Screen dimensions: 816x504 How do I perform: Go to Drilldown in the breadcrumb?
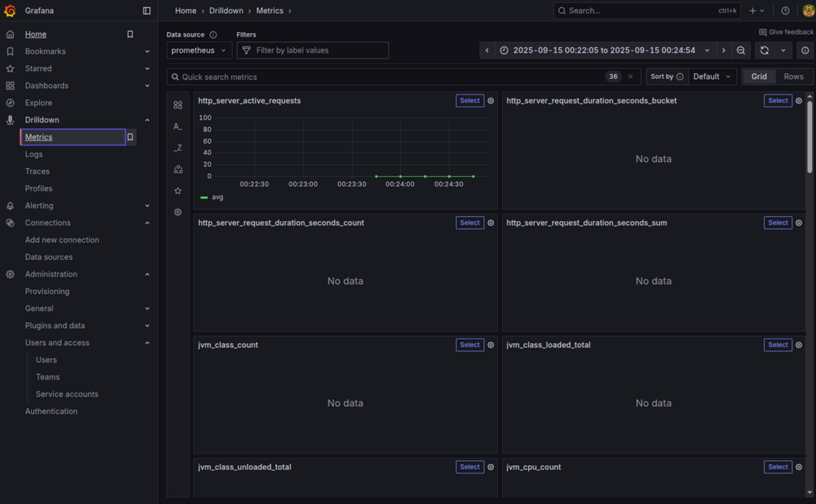226,11
